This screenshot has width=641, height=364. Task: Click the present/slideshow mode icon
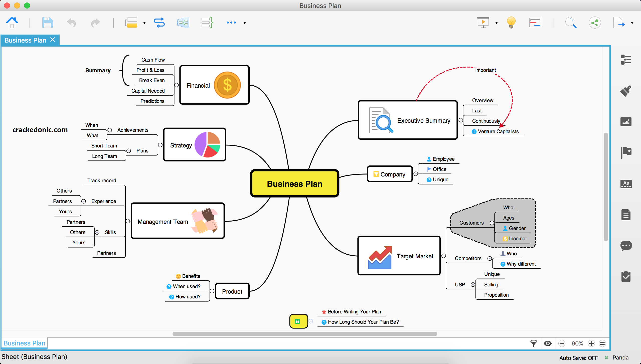point(484,23)
